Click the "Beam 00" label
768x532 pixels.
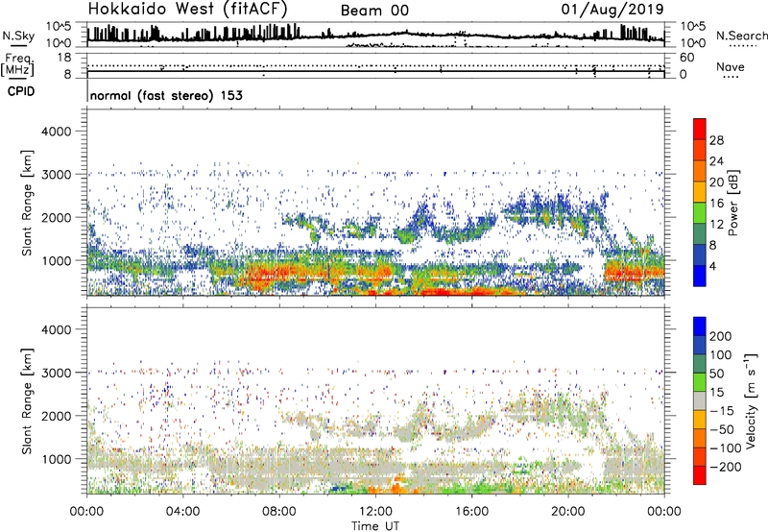[x=374, y=11]
